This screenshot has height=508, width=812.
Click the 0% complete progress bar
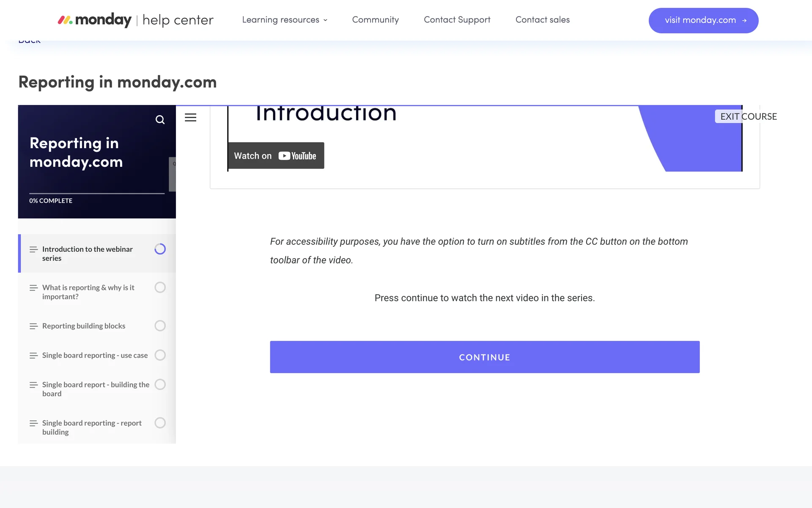point(97,193)
